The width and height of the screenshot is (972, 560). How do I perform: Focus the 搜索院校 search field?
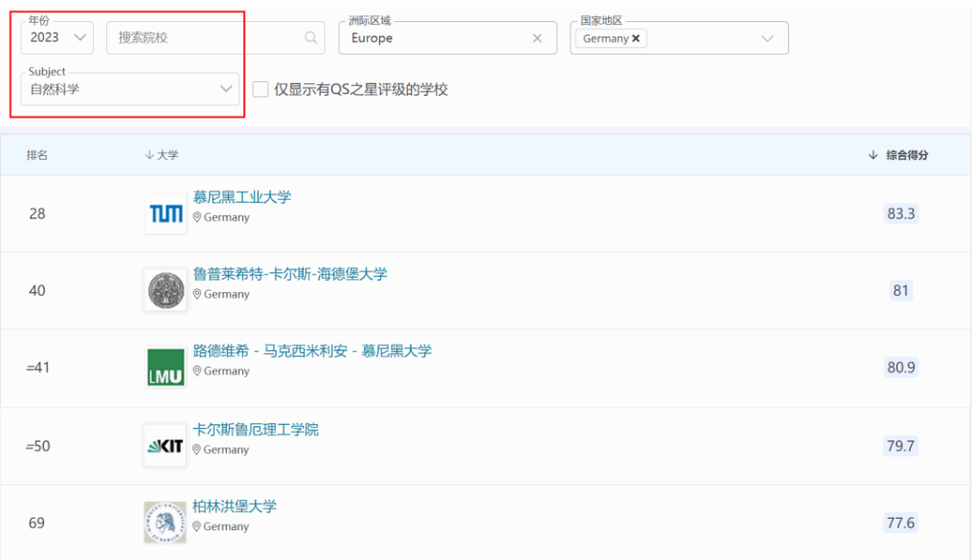(x=215, y=37)
